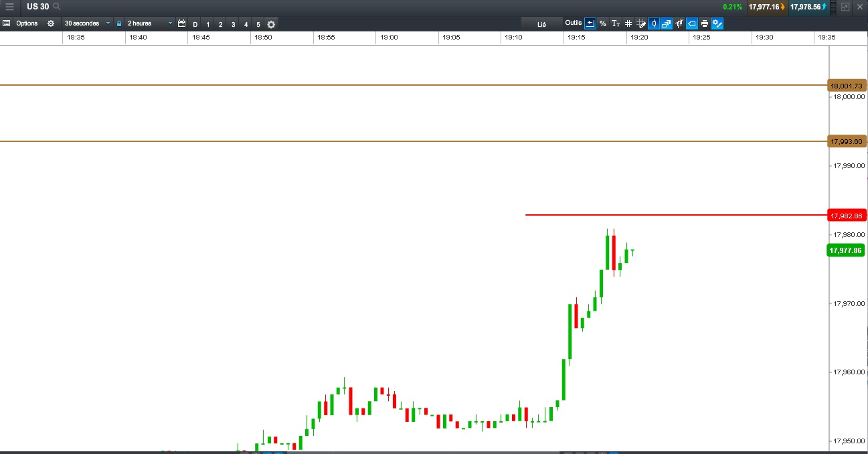Click the 17,960.00 price axis label
Viewport: 868px width, 454px height.
849,372
